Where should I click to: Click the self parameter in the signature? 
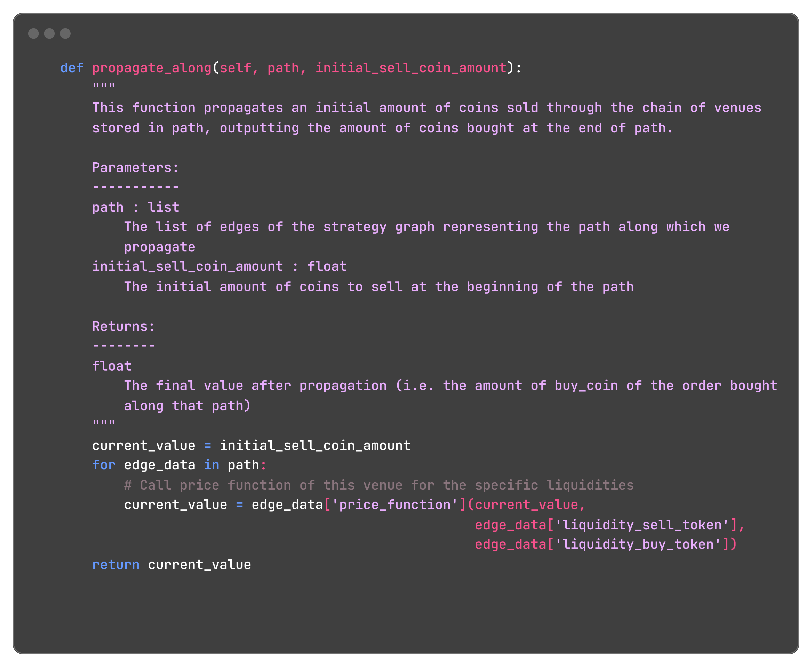pos(235,68)
